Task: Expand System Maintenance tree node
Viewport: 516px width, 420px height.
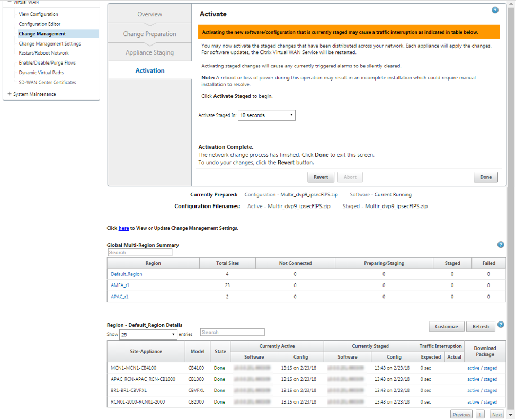Action: point(10,94)
